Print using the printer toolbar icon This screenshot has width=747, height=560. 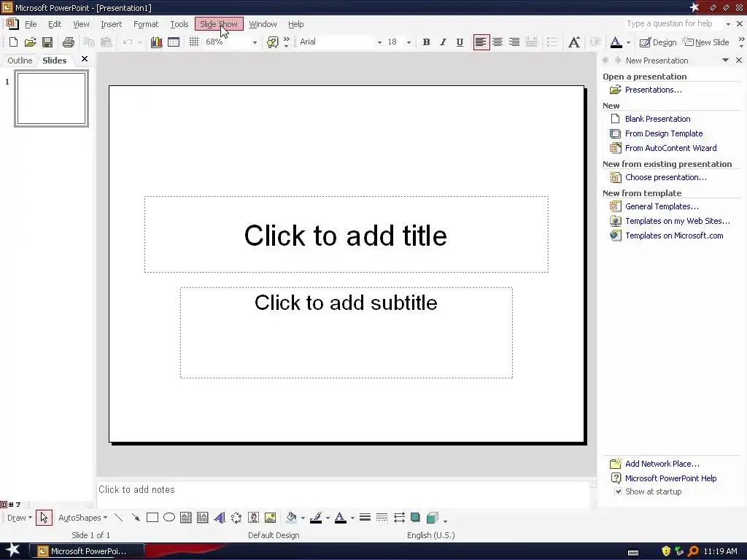coord(68,42)
